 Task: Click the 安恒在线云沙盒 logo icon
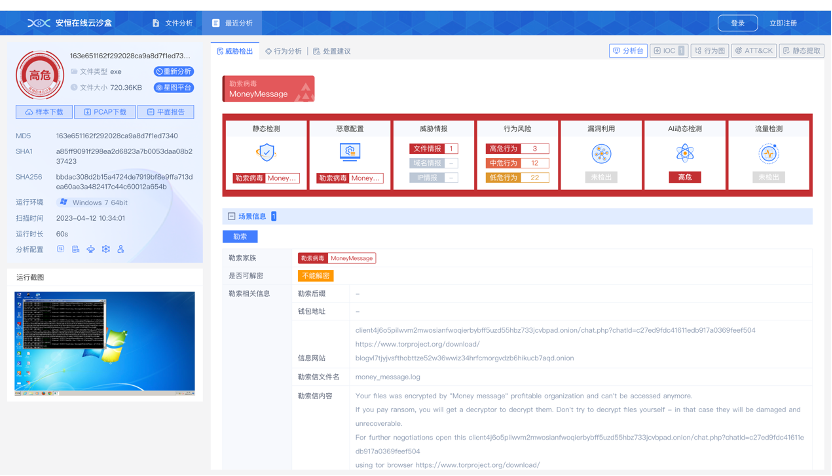click(38, 22)
